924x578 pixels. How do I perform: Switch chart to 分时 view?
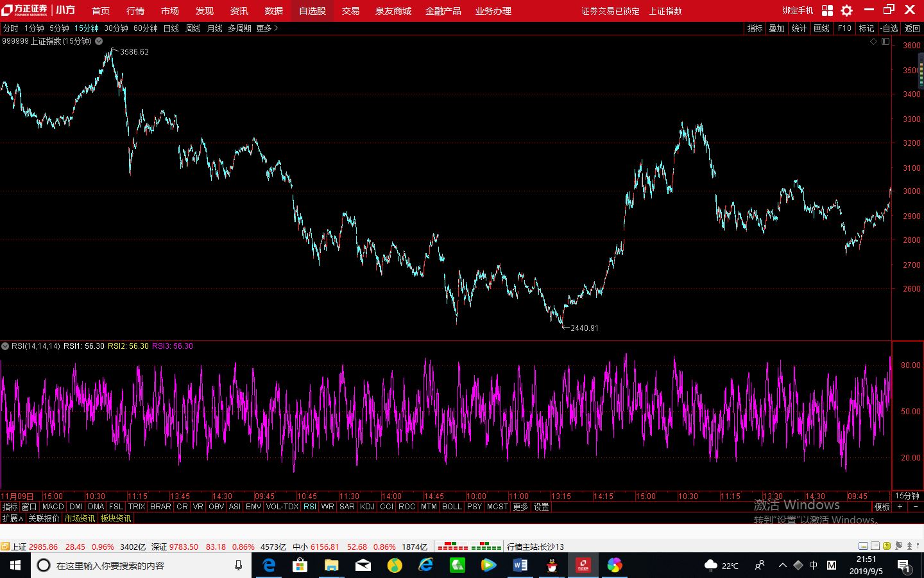(x=11, y=28)
